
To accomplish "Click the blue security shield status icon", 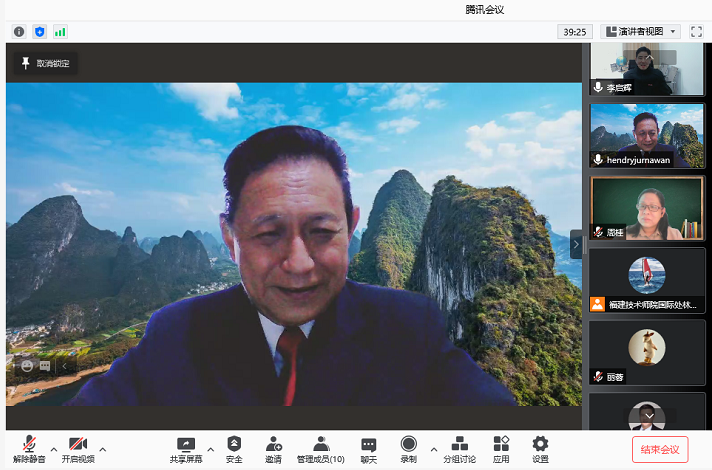I will [40, 32].
